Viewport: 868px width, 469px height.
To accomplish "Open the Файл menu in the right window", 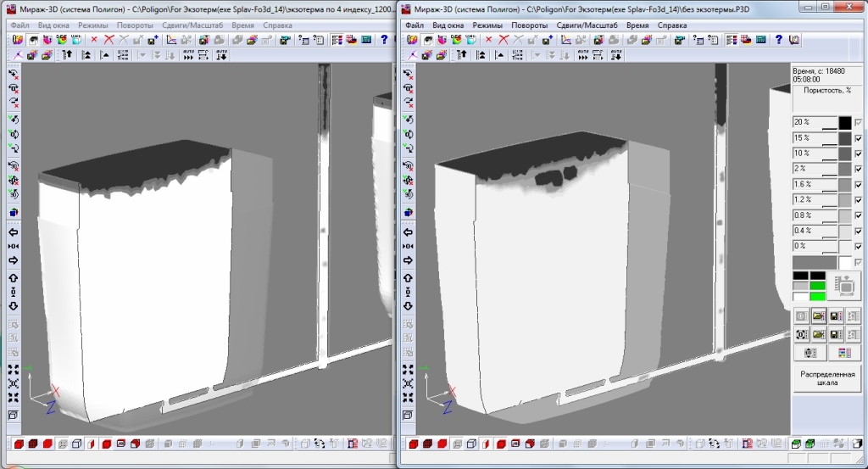I will [x=415, y=25].
